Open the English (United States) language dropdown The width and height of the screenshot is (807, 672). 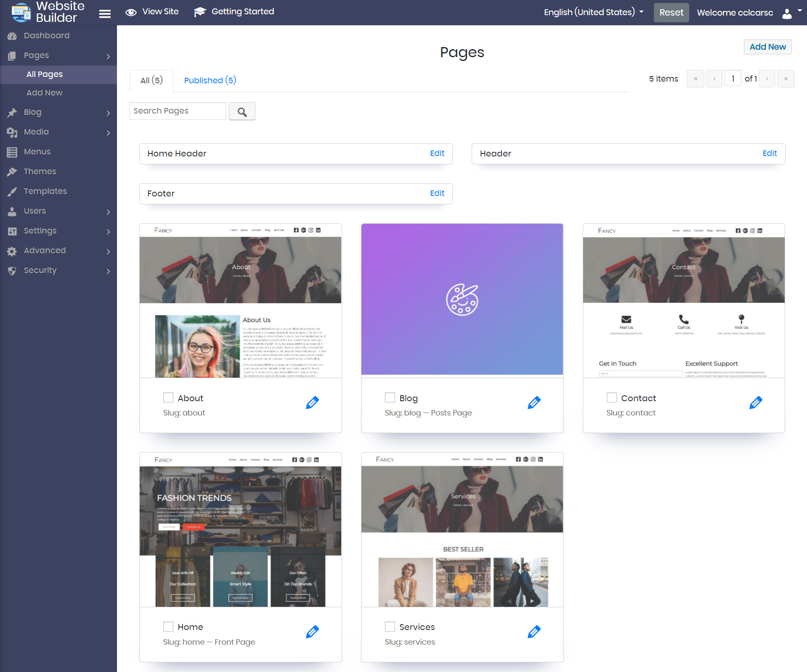[593, 12]
